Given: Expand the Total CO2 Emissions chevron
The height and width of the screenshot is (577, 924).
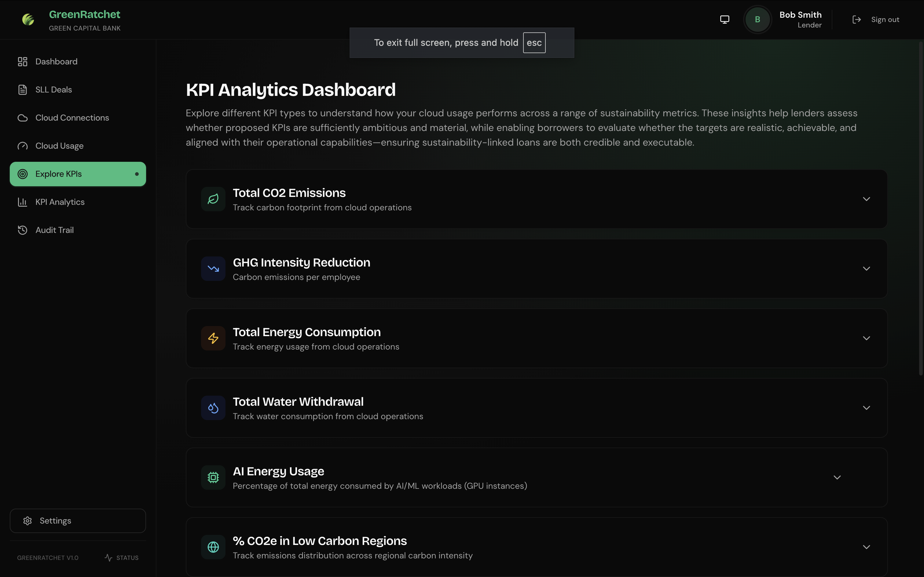Looking at the screenshot, I should [x=866, y=199].
